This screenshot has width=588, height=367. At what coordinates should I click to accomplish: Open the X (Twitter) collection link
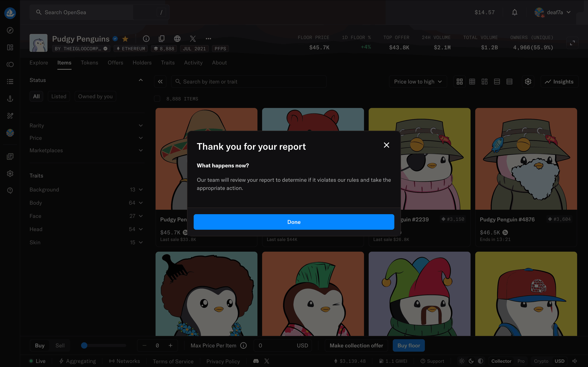pos(193,39)
